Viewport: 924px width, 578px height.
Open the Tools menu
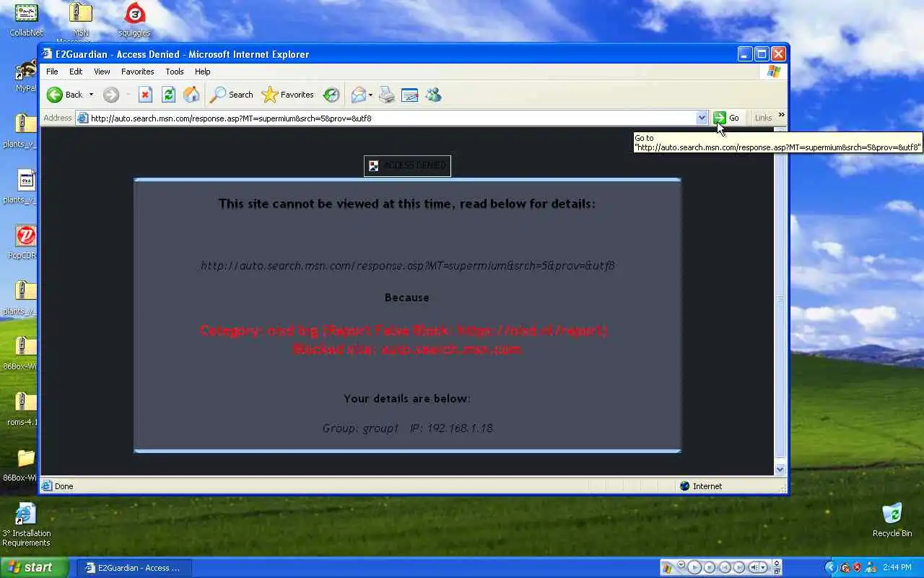click(175, 72)
